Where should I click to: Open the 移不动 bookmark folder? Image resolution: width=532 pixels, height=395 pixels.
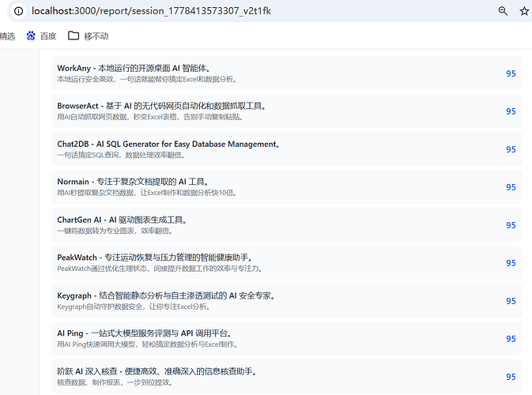89,36
